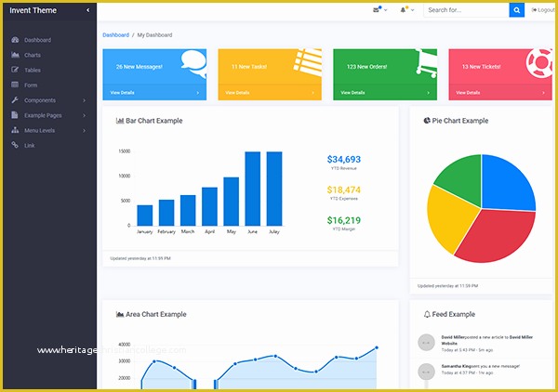The width and height of the screenshot is (558, 392).
Task: Expand the Example Pages menu arrow
Action: [x=85, y=115]
